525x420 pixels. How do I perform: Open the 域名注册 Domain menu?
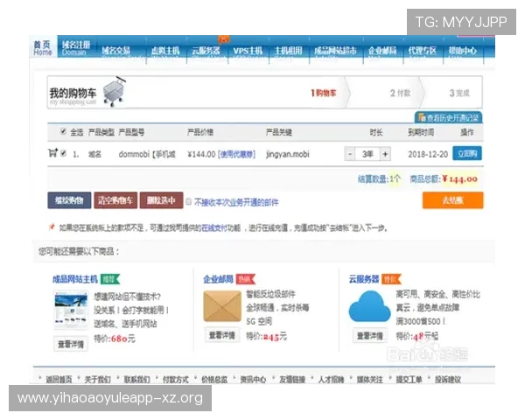[x=76, y=48]
